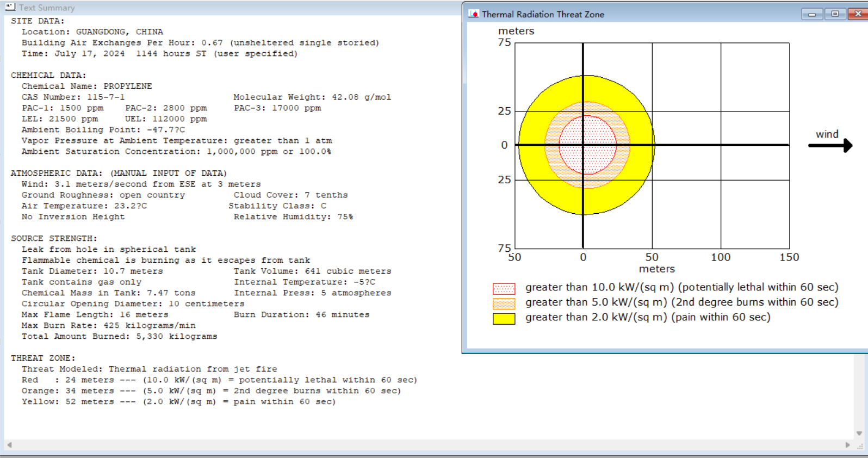Click 'No Inversion Height' text
Viewport: 868px width, 458px height.
coord(73,216)
